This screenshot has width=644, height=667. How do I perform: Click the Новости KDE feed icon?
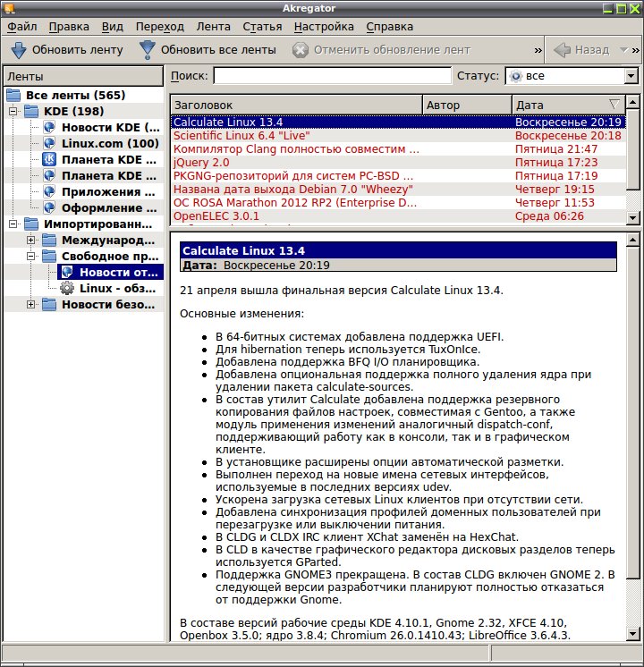(x=49, y=127)
